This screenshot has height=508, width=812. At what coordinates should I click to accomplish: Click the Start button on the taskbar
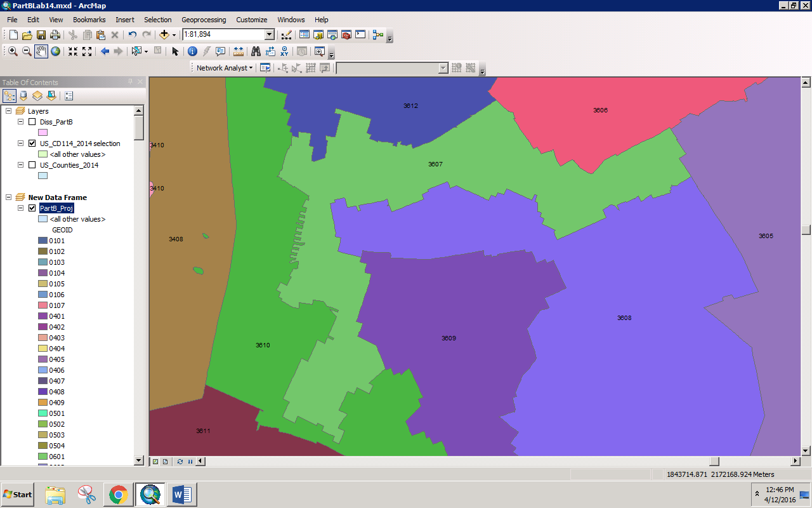[17, 495]
